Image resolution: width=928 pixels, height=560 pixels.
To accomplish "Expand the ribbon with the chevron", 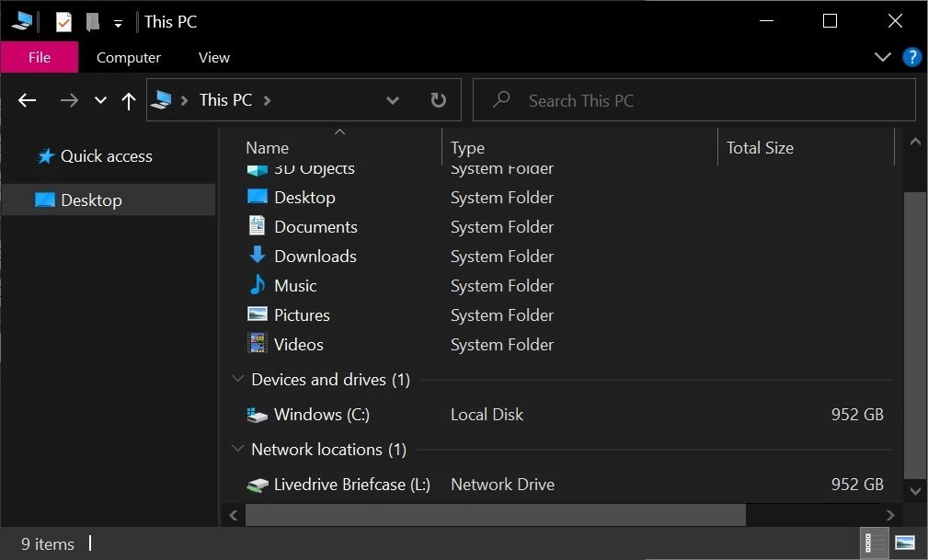I will tap(883, 57).
